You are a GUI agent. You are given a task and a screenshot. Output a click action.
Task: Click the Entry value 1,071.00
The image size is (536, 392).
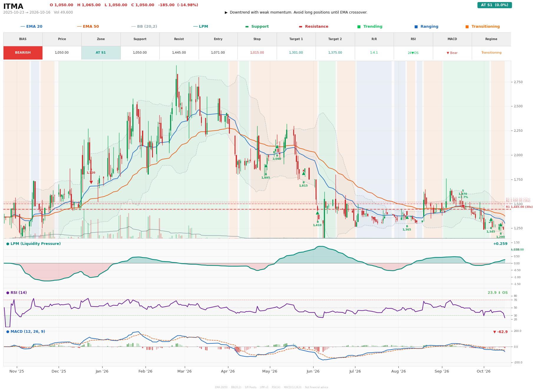click(218, 53)
